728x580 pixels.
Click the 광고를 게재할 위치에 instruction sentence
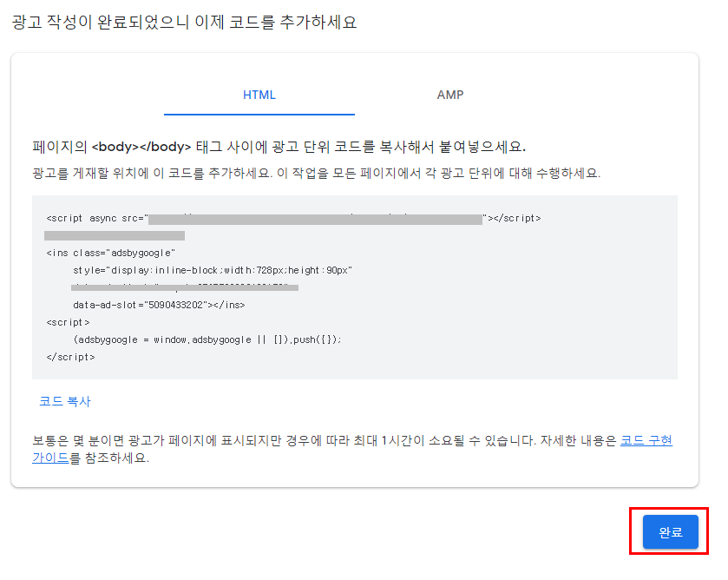pyautogui.click(x=316, y=174)
